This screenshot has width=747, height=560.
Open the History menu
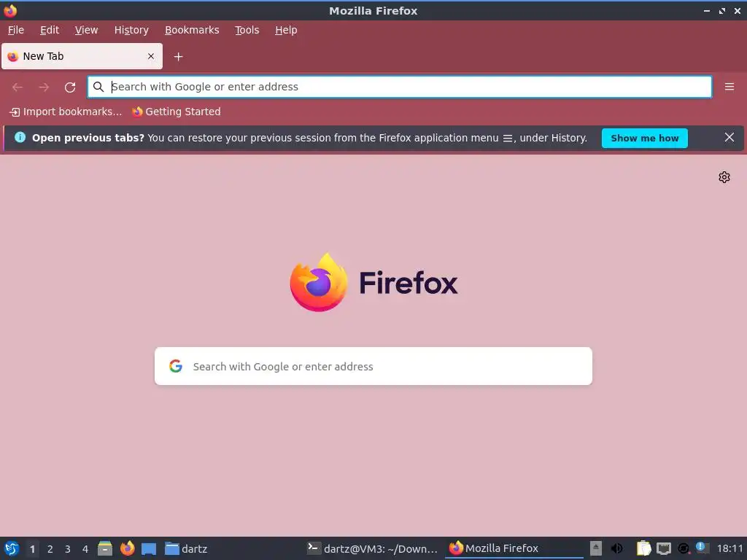click(x=131, y=30)
